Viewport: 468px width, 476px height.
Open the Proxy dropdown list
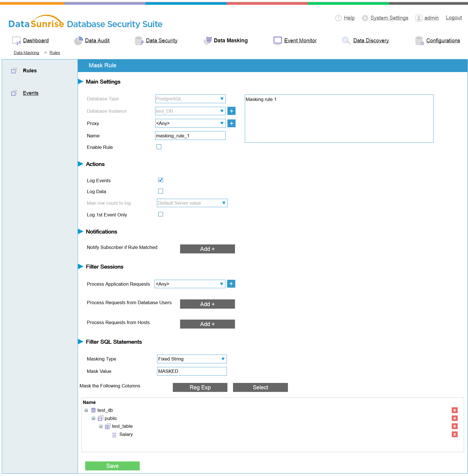point(190,123)
